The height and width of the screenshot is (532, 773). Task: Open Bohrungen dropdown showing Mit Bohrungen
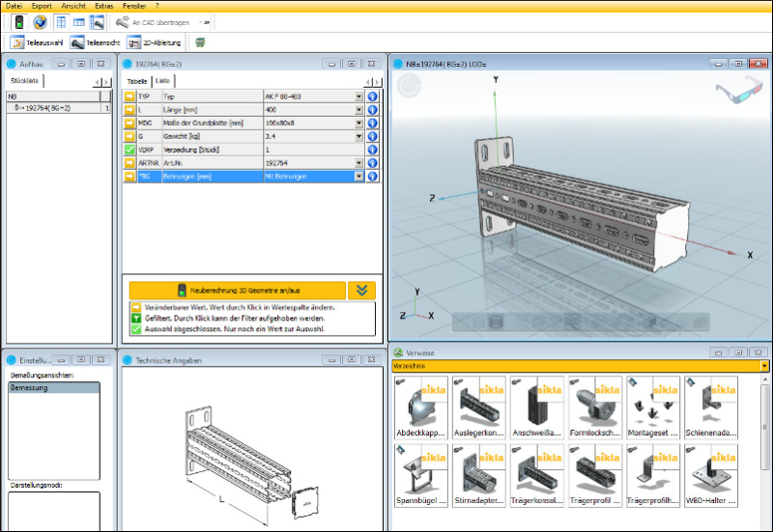pyautogui.click(x=358, y=177)
